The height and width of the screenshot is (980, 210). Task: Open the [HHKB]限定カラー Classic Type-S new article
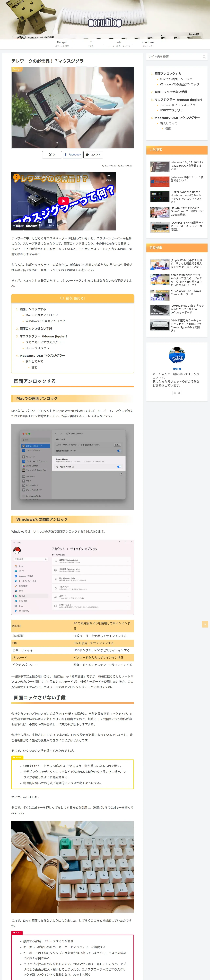coord(177,326)
